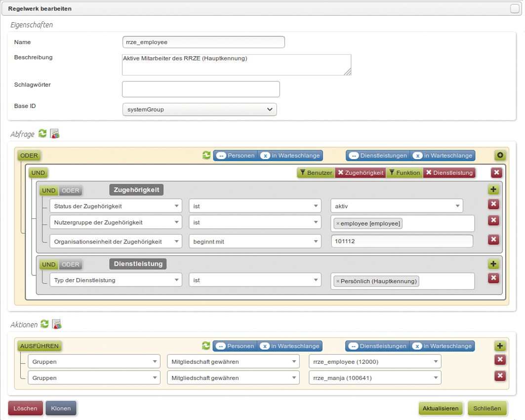525x420 pixels.
Task: Toggle ODER in the Zugehörigkeit group
Action: (x=70, y=191)
